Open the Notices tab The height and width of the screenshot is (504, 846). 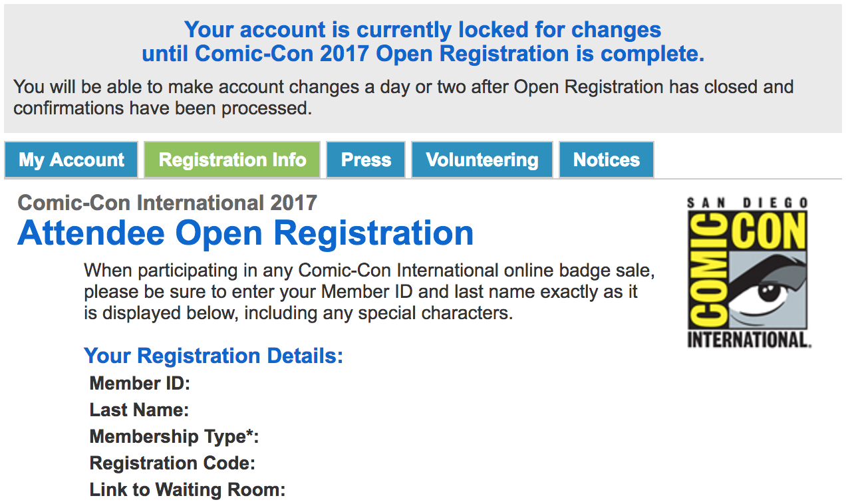click(606, 160)
